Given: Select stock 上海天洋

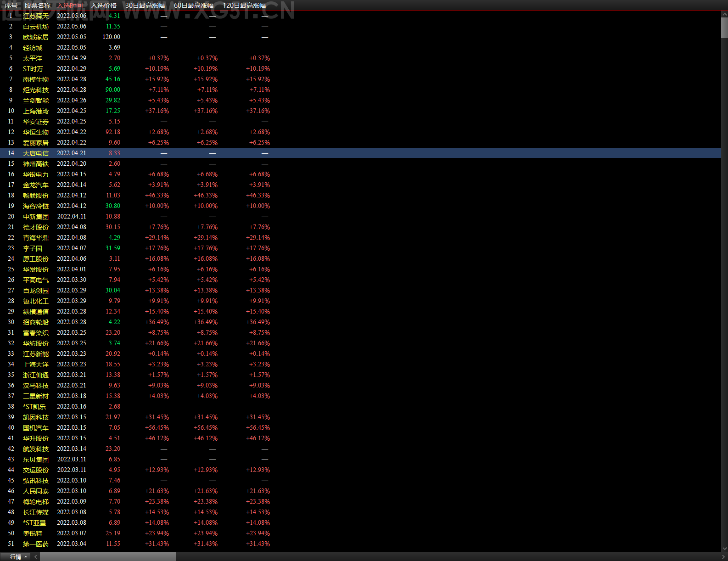Looking at the screenshot, I should click(x=36, y=365).
